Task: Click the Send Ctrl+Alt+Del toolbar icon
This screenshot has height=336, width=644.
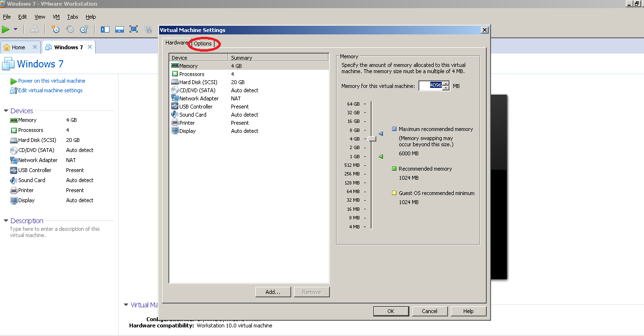Action: pyautogui.click(x=34, y=29)
